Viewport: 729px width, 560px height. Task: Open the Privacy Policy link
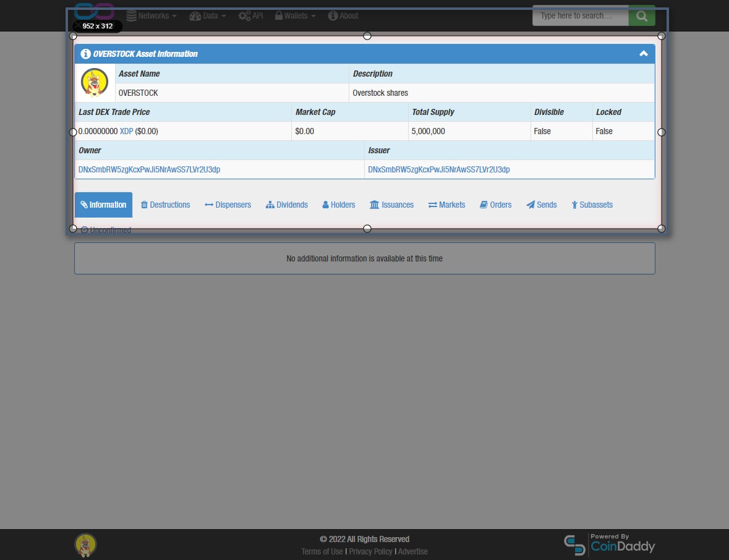(x=370, y=551)
